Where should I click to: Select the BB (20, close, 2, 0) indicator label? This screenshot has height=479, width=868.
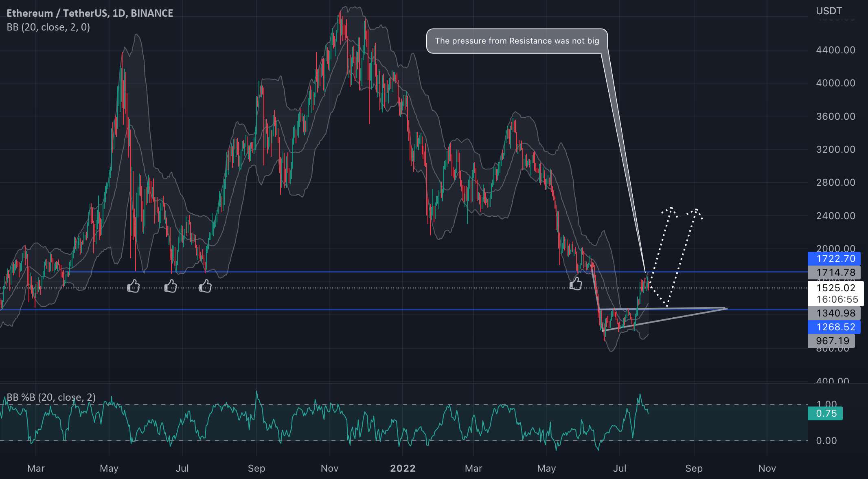pyautogui.click(x=48, y=27)
